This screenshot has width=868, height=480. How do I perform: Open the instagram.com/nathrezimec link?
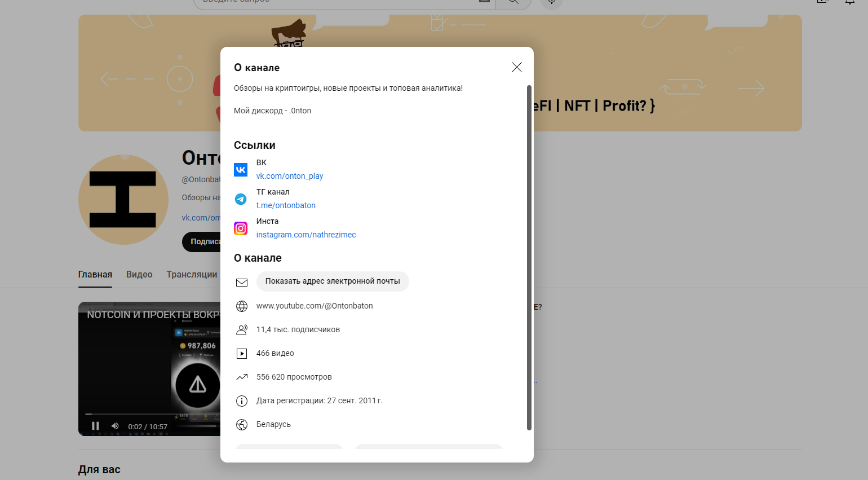[x=306, y=235]
